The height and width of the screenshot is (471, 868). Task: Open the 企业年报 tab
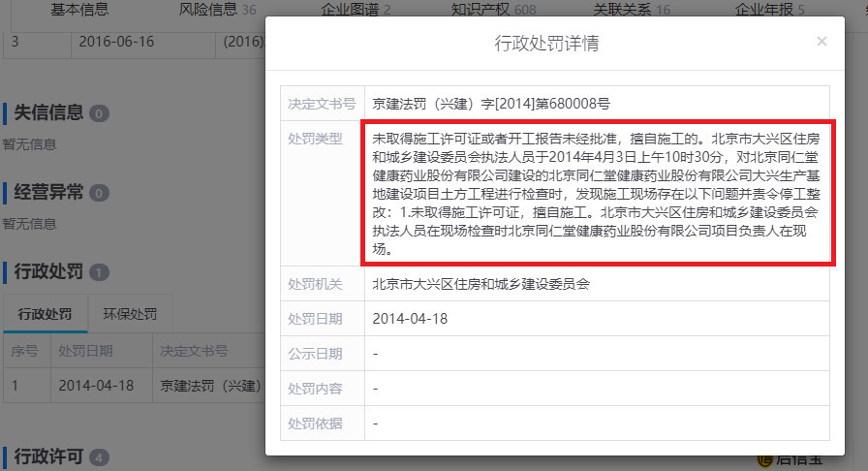(x=769, y=10)
